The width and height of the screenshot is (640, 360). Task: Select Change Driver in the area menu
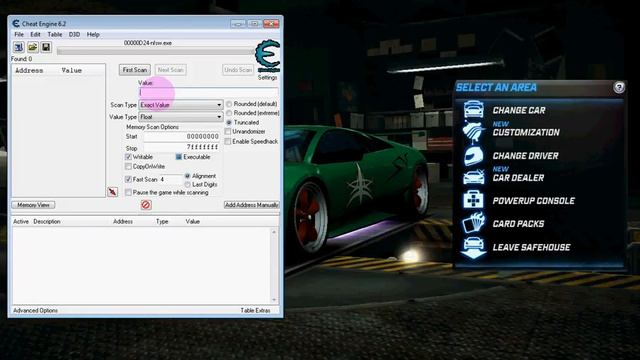[525, 156]
